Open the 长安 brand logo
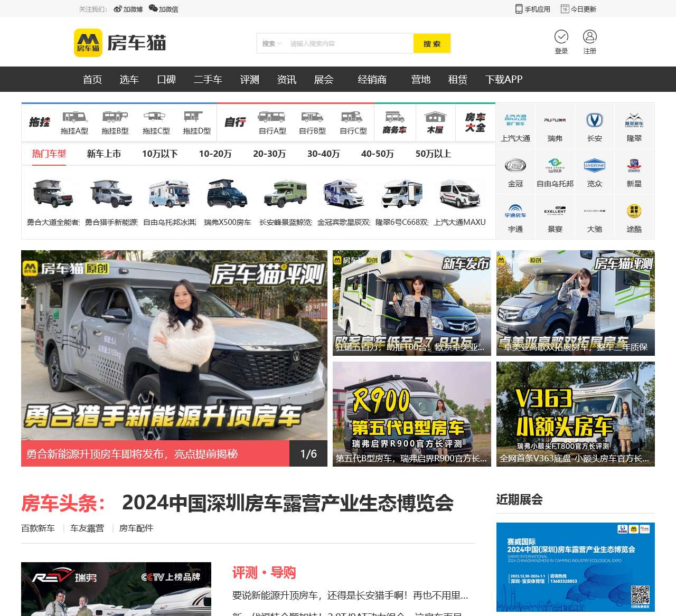The width and height of the screenshot is (676, 616). coord(595,120)
